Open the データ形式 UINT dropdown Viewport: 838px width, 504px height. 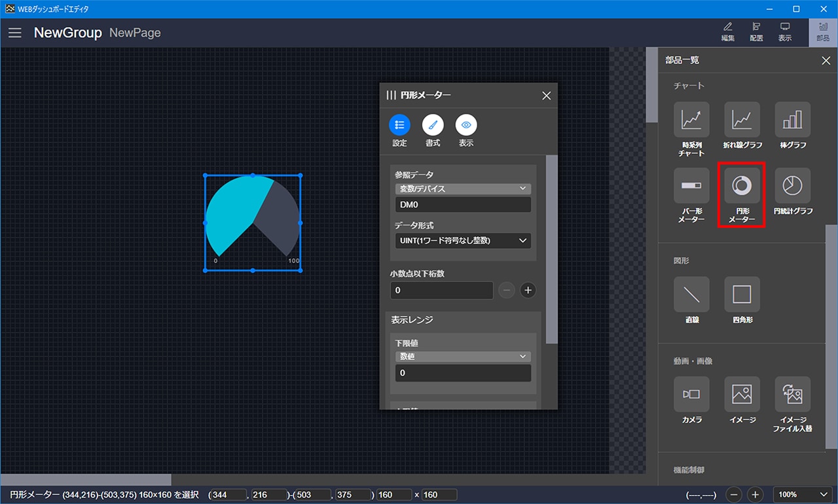pyautogui.click(x=463, y=240)
